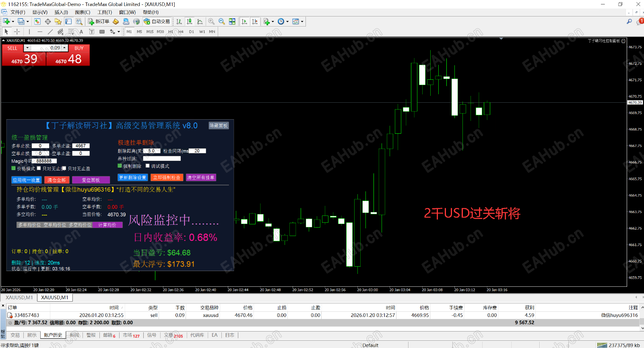This screenshot has width=644, height=348.
Task: Open the periodicity clock dropdown arrow
Action: [x=287, y=21]
